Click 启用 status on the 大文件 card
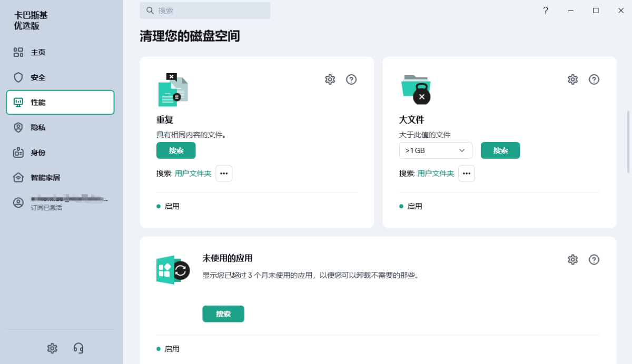632x364 pixels. (x=410, y=206)
